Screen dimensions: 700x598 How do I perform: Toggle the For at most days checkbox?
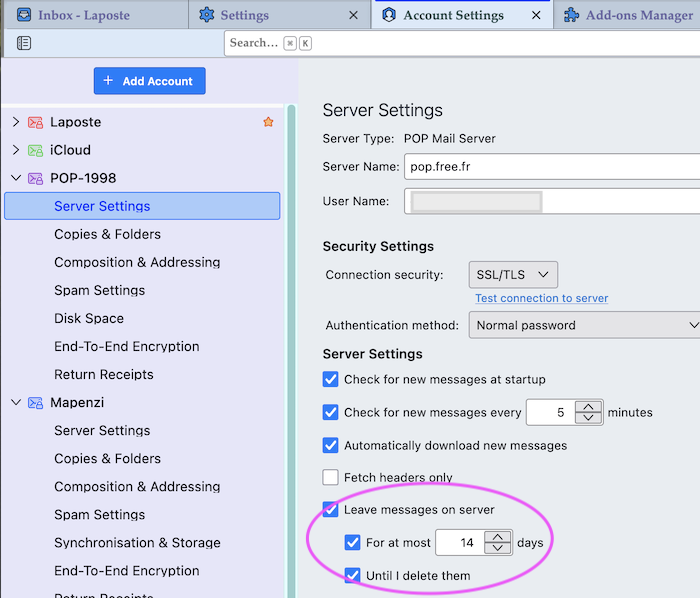click(x=352, y=543)
